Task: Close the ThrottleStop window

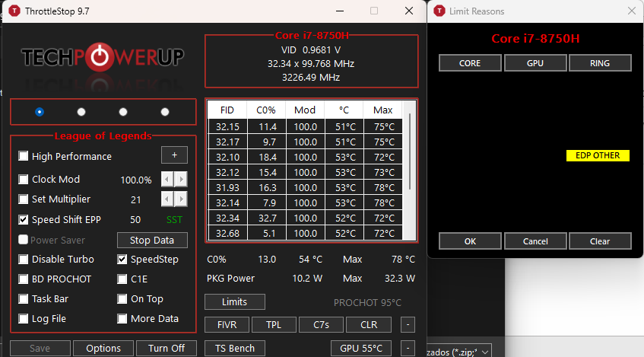Action: (x=409, y=11)
